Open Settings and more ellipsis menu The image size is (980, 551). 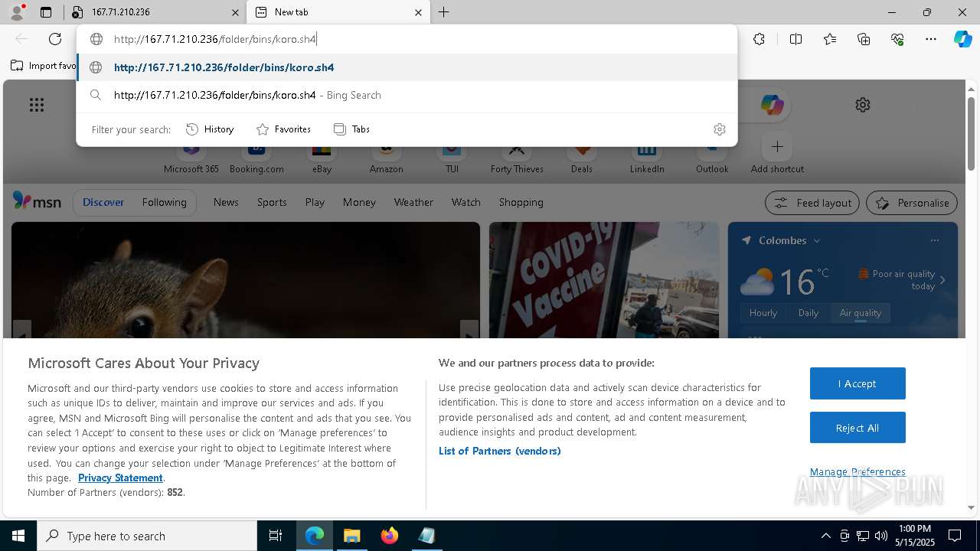931,39
